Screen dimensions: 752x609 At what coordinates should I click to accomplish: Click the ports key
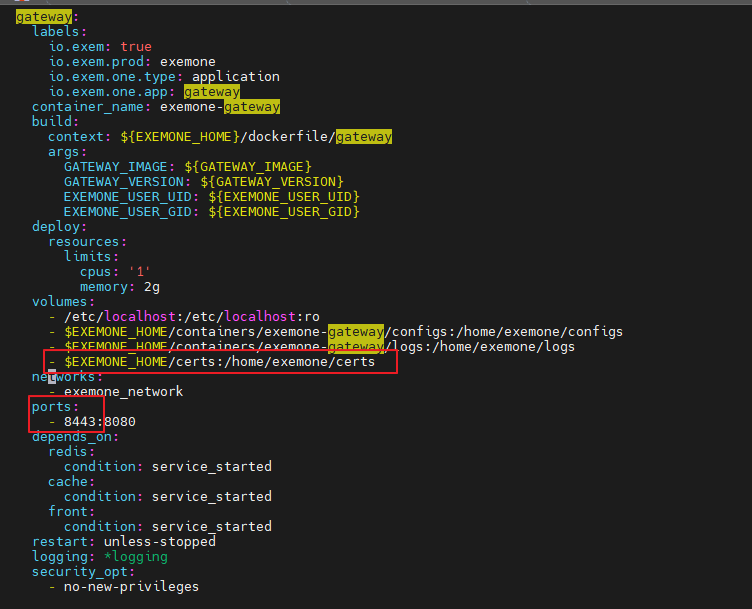click(x=52, y=407)
